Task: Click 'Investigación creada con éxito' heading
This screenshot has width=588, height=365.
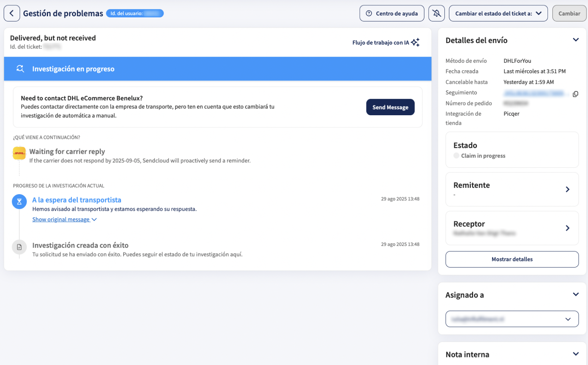Action: point(80,245)
